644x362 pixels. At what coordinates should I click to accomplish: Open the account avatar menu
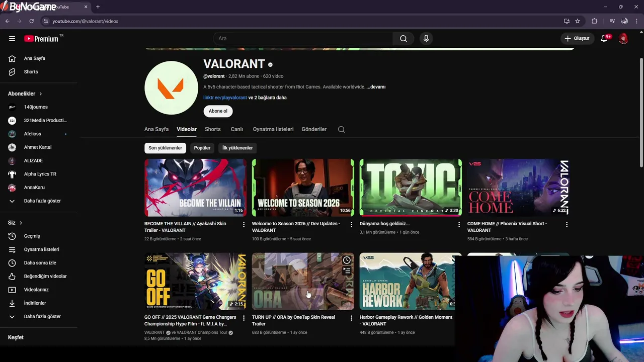[x=623, y=38]
